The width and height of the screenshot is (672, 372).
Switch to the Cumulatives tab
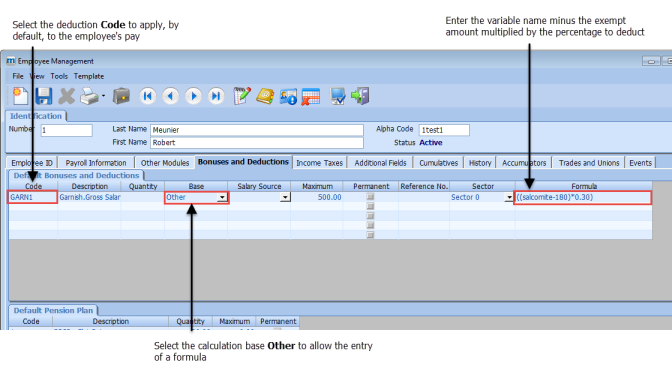[x=438, y=163]
